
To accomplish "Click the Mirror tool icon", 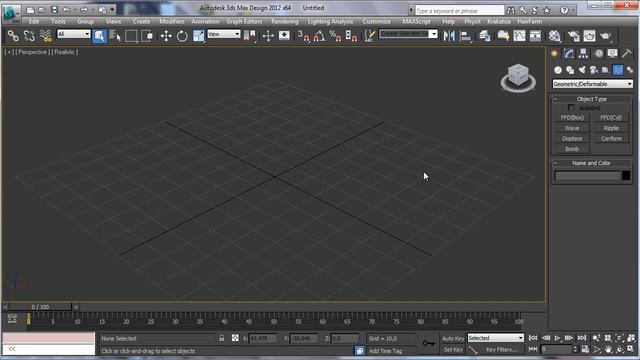I will point(449,36).
